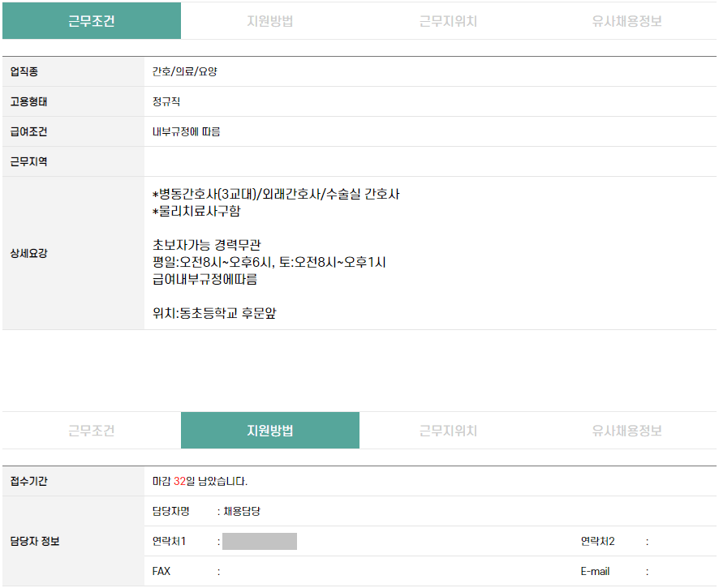Open 근무지위치 from the lower tab bar
This screenshot has width=719, height=588.
(449, 431)
